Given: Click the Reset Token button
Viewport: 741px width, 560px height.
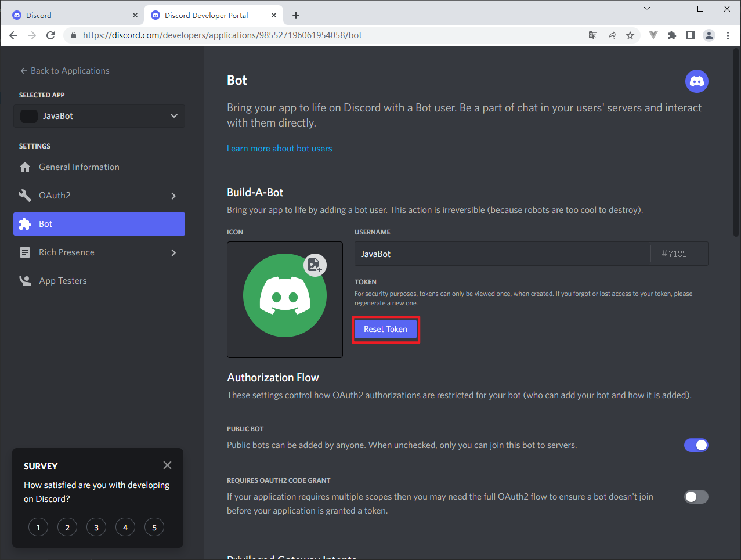Looking at the screenshot, I should click(x=386, y=329).
